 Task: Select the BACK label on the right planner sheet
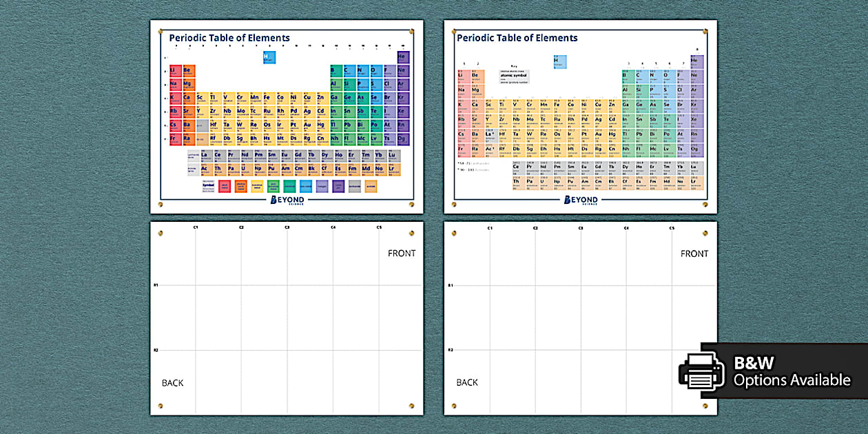[x=467, y=382]
